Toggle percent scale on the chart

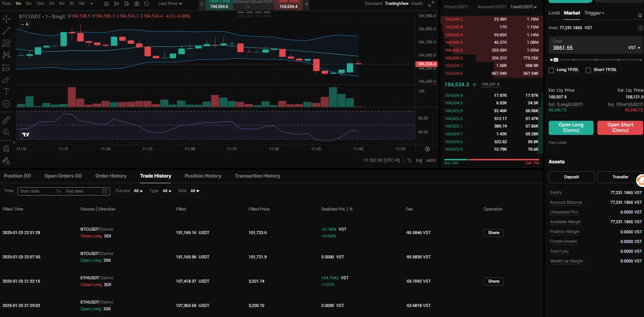[409, 160]
